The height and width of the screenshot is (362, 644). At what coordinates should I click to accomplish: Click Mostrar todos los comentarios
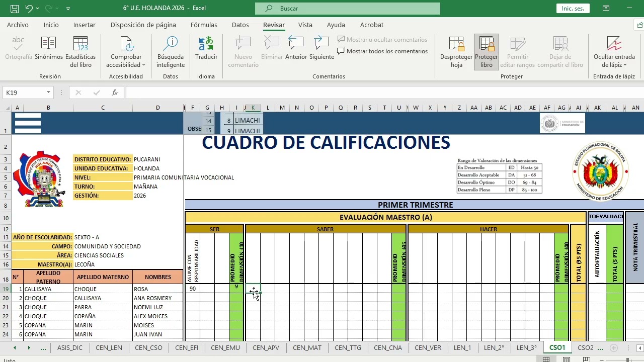[x=382, y=51]
